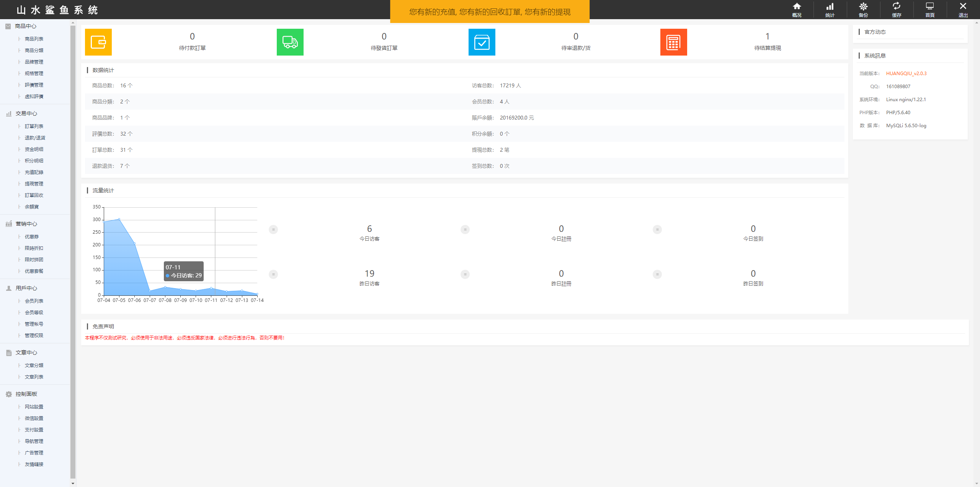Click the 07-11 data point on traffic chart
The width and height of the screenshot is (980, 487).
click(x=211, y=288)
